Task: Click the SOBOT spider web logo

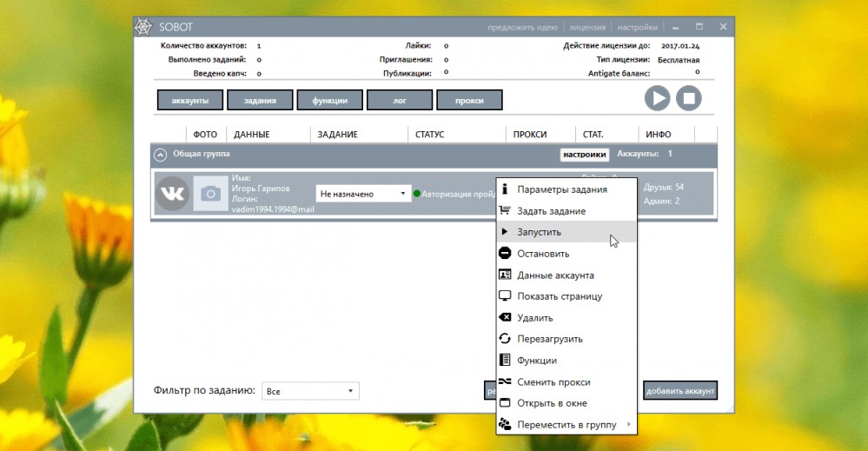Action: (x=143, y=27)
